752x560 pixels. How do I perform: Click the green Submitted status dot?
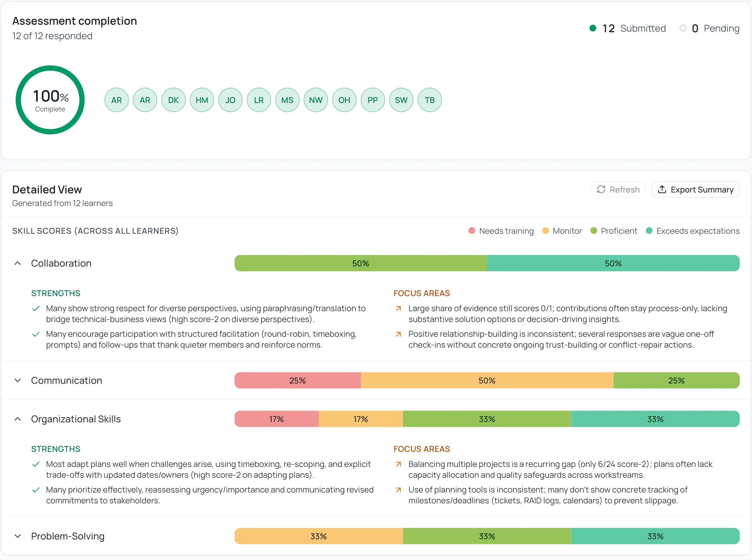tap(593, 28)
